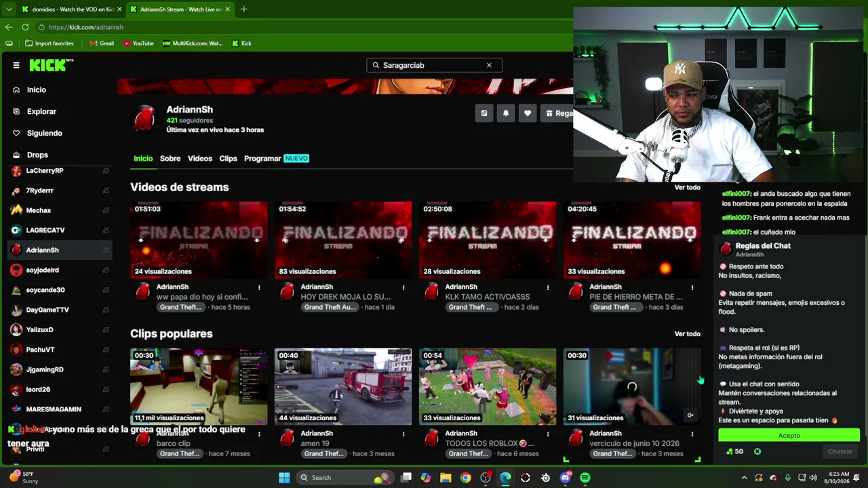This screenshot has height=488, width=868.
Task: Click Ver todo for Videos de streams
Action: point(687,187)
